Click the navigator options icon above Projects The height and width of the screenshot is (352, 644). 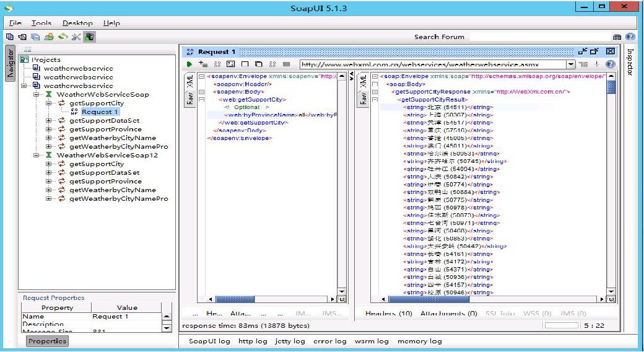click(x=27, y=50)
